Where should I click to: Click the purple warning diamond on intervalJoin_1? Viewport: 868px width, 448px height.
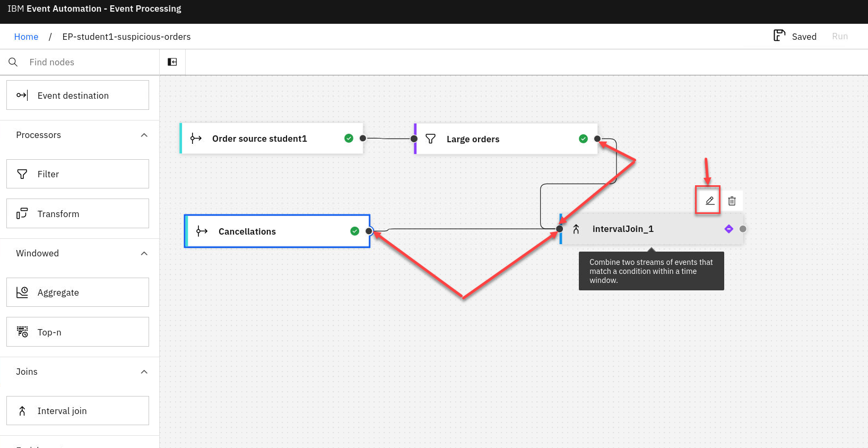pos(728,229)
